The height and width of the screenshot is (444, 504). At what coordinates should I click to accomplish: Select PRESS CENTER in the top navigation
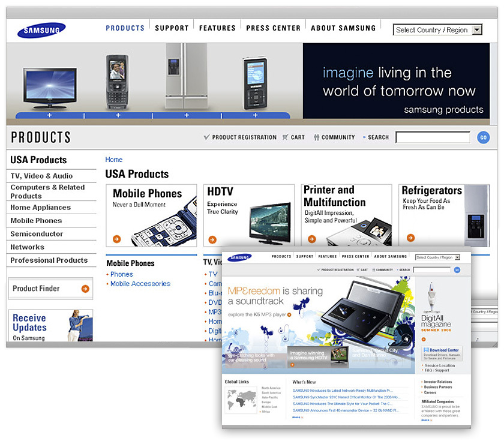pyautogui.click(x=272, y=28)
